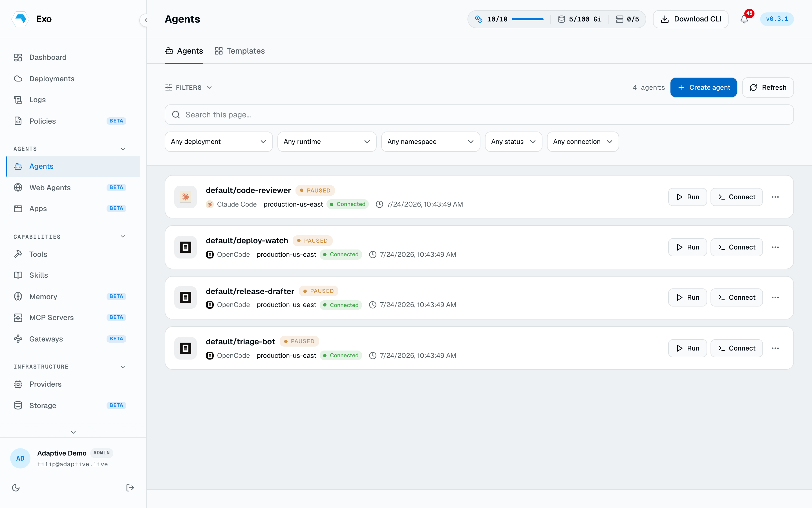Focus the Search this page field

pos(479,115)
